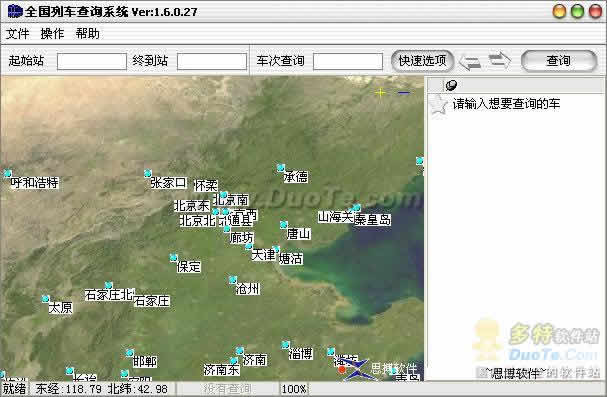The width and height of the screenshot is (607, 397).
Task: Open the 操作 menu
Action: 52,34
